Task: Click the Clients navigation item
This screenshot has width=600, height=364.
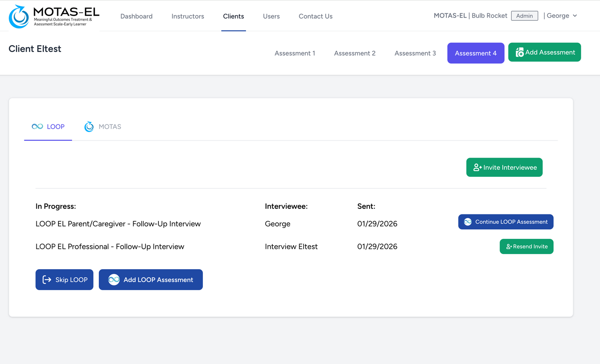Action: pos(233,16)
